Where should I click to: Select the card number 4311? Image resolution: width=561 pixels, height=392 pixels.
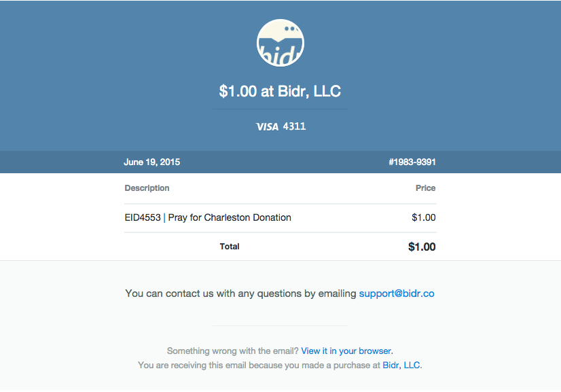(x=294, y=126)
